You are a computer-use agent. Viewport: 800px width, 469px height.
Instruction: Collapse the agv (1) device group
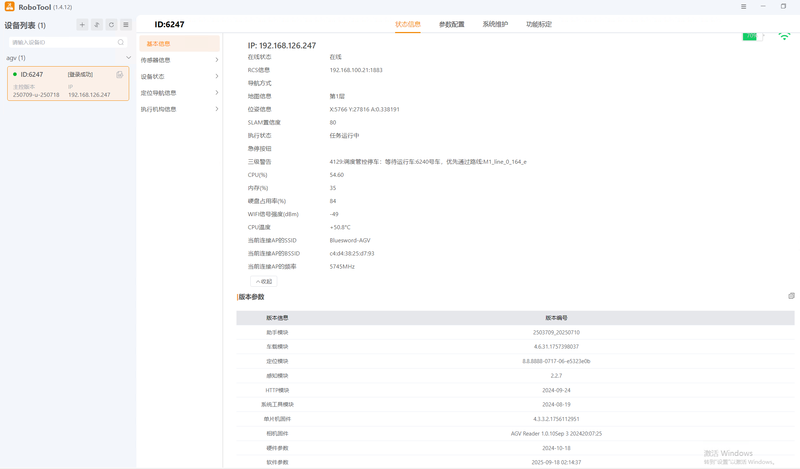click(x=128, y=58)
